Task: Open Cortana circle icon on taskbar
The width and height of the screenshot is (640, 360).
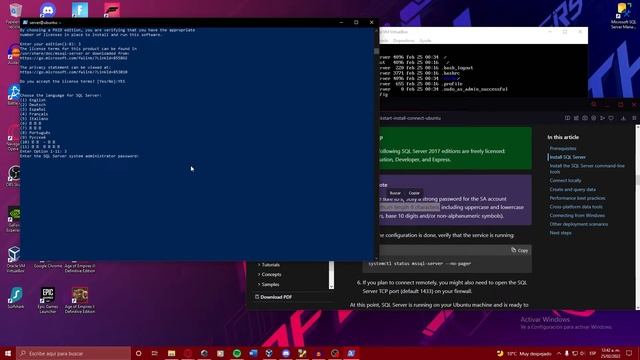Action: (138, 353)
